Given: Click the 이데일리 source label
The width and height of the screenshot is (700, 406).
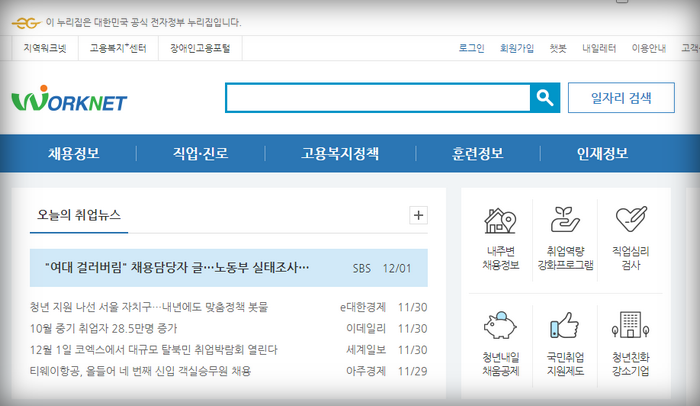Looking at the screenshot, I should (x=366, y=329).
